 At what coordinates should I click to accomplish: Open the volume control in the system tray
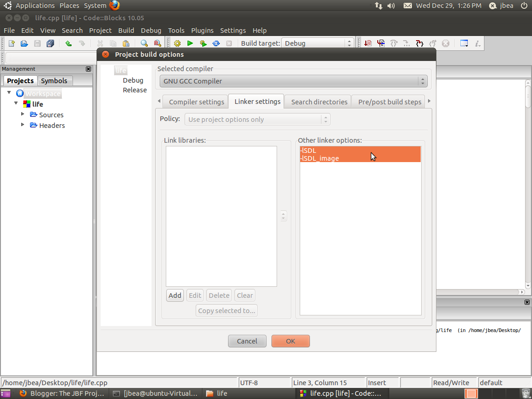click(391, 6)
